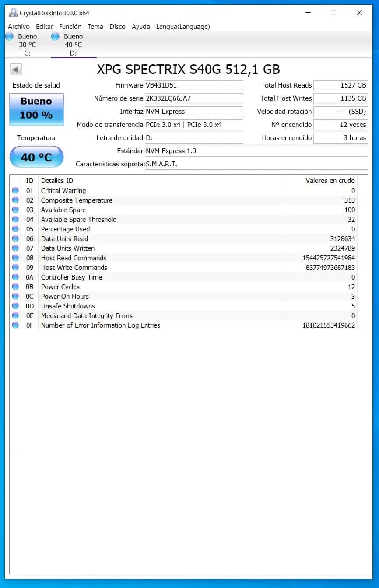
Task: Click the 40 °C temperature button
Action: (36, 157)
